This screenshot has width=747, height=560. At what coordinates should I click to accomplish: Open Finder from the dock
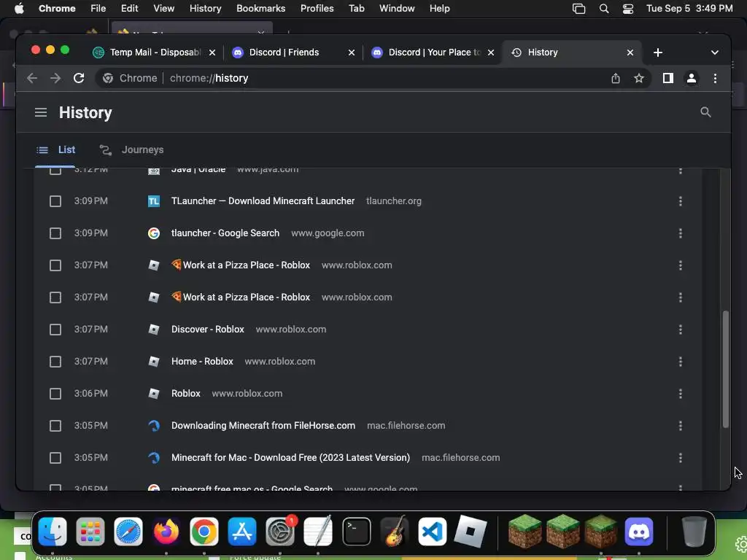53,532
